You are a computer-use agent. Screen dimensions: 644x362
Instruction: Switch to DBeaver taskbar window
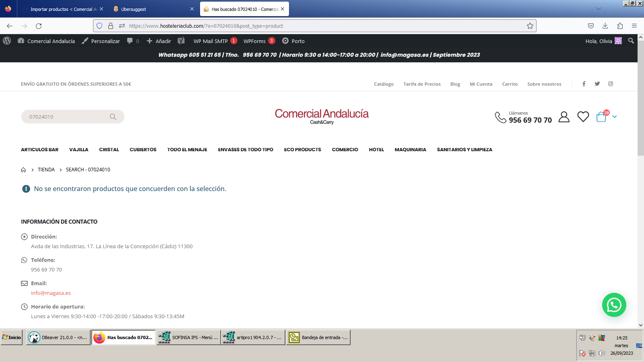point(58,337)
